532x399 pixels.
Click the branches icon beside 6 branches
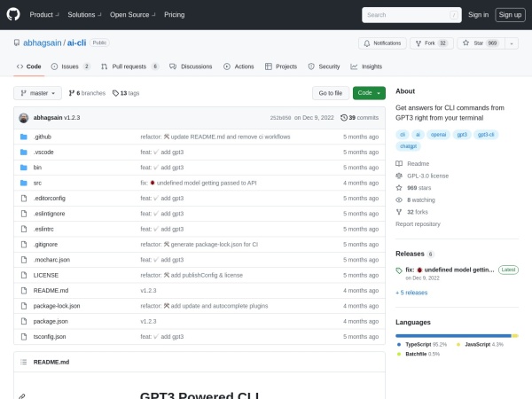[x=73, y=93]
